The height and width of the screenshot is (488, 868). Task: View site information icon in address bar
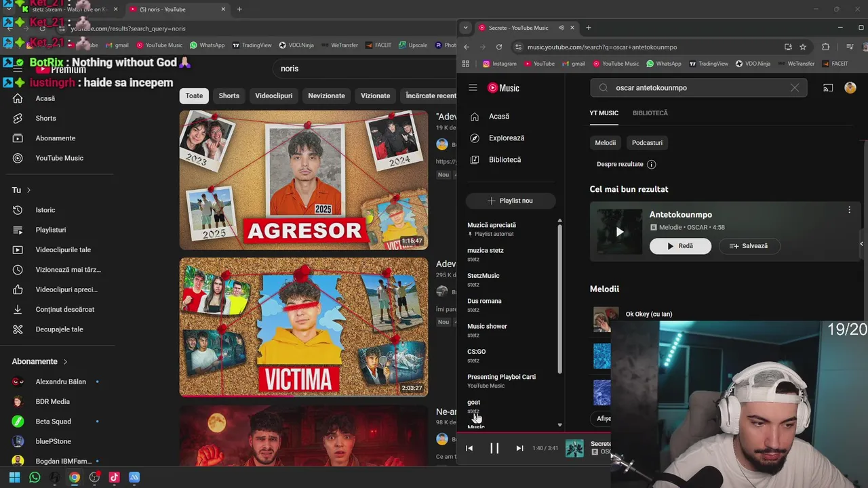[x=519, y=47]
